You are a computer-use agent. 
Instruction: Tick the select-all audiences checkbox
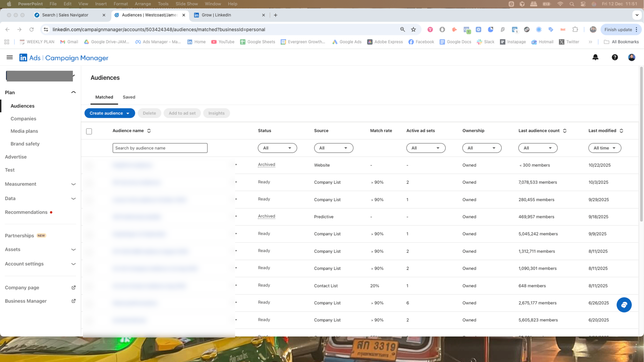point(89,131)
